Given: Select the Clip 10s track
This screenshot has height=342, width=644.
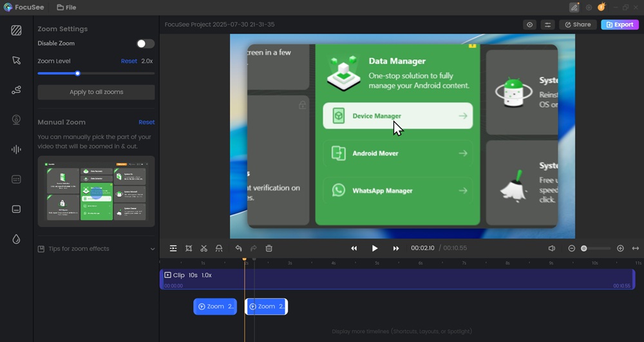Looking at the screenshot, I should tap(397, 279).
